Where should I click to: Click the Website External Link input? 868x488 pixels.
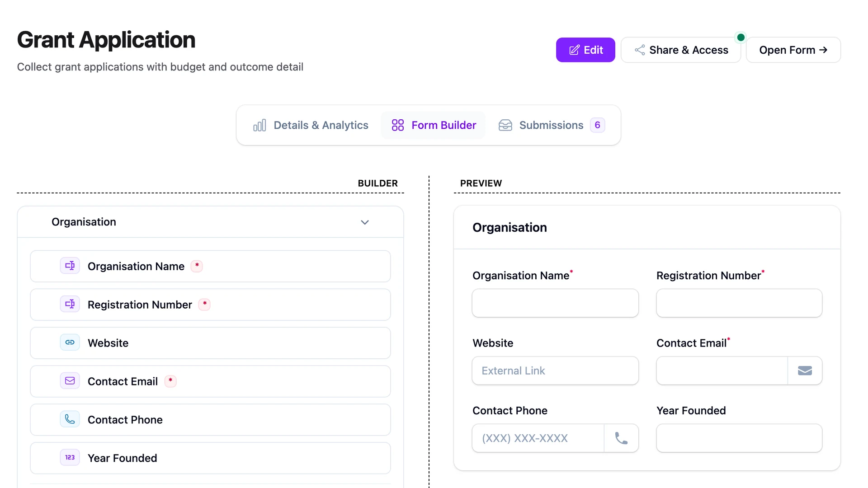[x=555, y=371]
